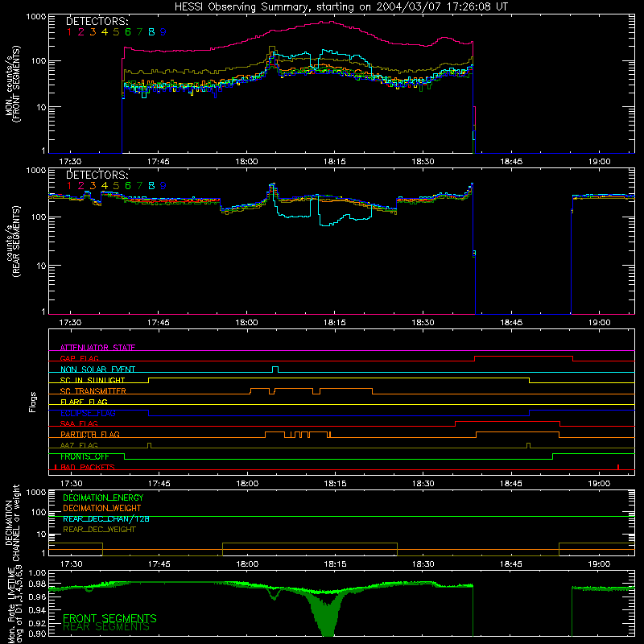Select the GAP_FLAG label
The height and width of the screenshot is (644, 644).
coord(79,358)
